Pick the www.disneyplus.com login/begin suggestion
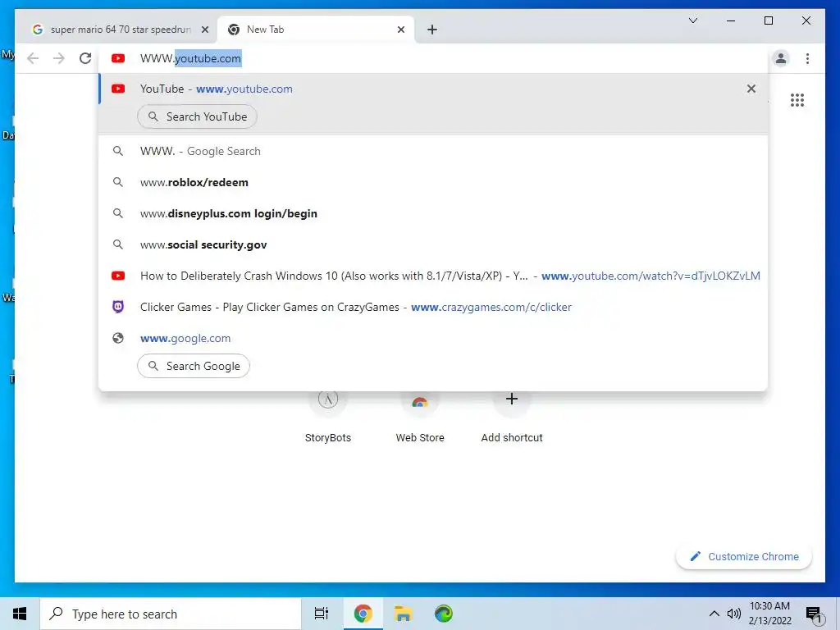This screenshot has width=840, height=630. coord(433,213)
